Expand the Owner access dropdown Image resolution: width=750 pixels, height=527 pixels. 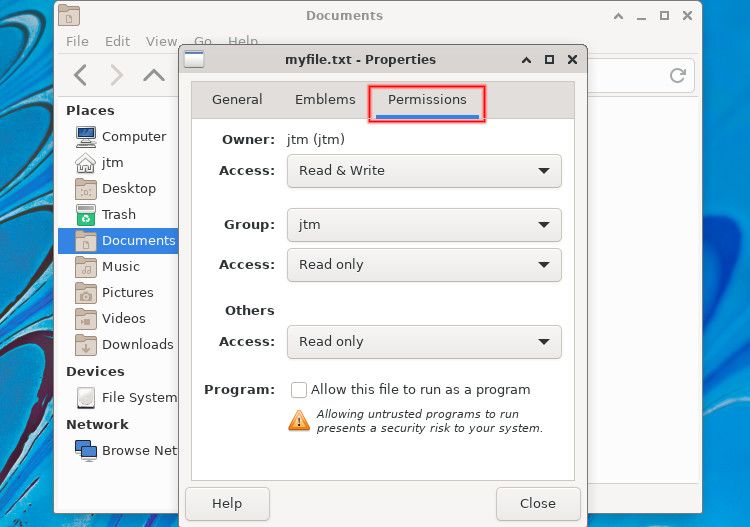[x=424, y=171]
